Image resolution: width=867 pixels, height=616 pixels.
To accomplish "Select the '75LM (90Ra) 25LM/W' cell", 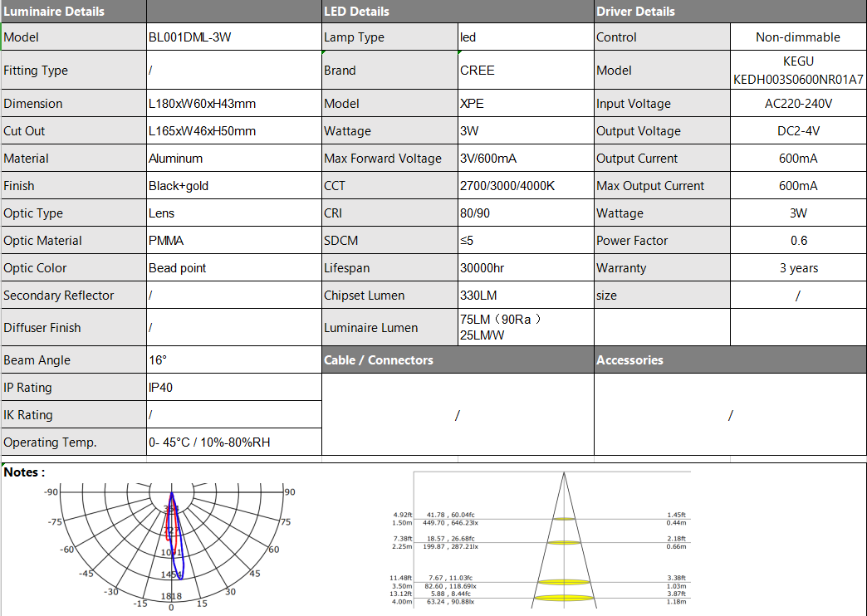I will (x=526, y=327).
